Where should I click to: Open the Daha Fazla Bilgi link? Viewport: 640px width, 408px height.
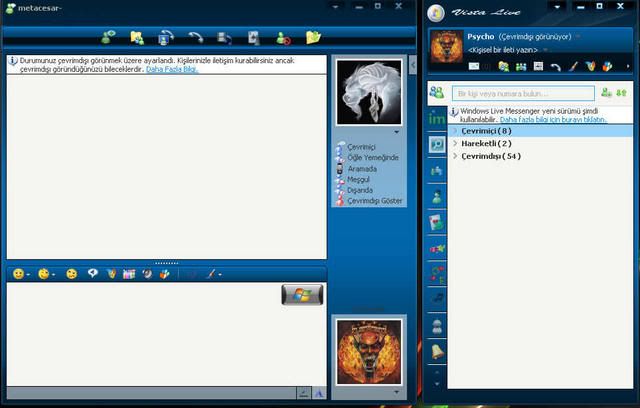coord(172,69)
